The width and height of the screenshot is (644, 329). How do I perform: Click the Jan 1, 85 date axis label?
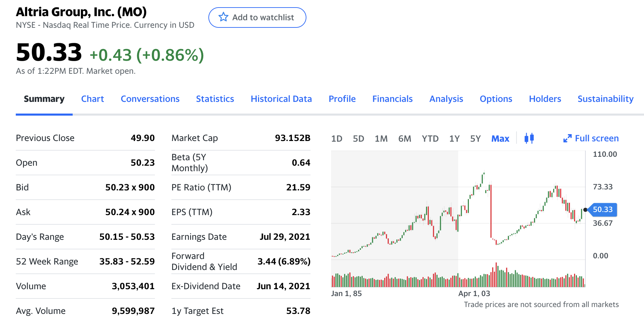pos(346,293)
